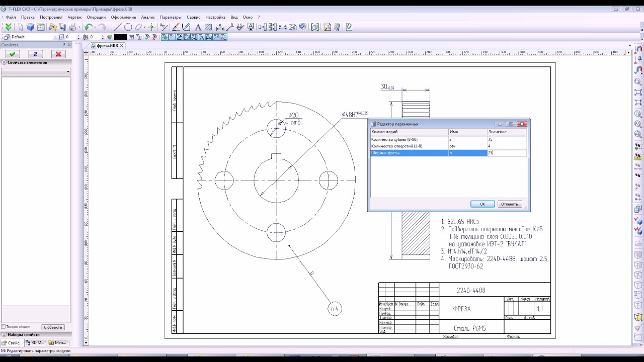Switch to the 3D М... bottom panel tab
The image size is (644, 362).
tap(37, 343)
